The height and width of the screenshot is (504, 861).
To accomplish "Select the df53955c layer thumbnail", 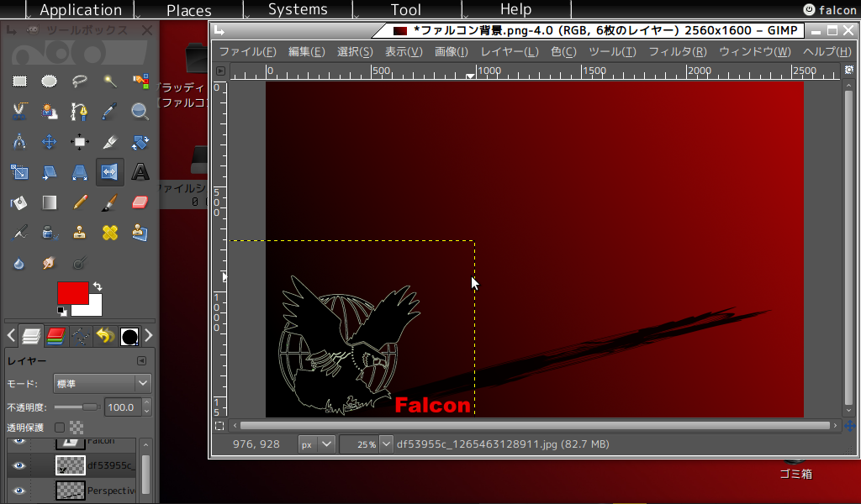I will 71,465.
